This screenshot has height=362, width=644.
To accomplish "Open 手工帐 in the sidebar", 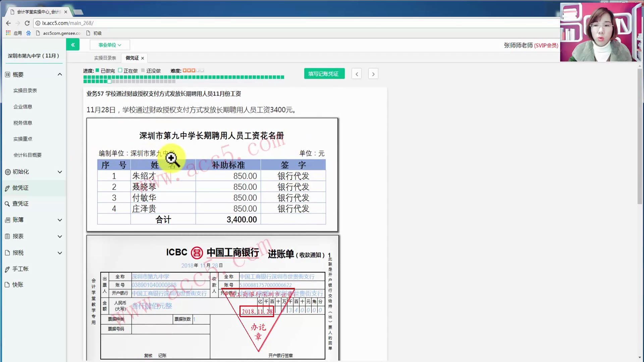I will click(20, 269).
